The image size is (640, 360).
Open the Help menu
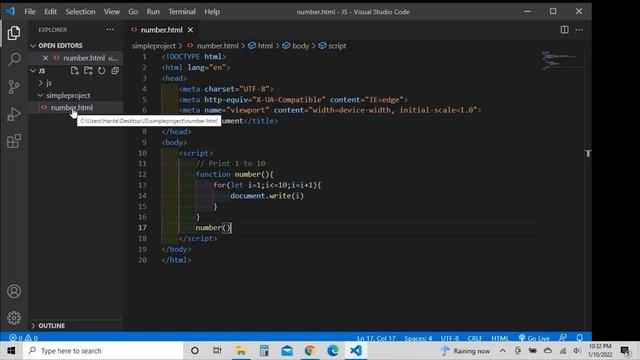(212, 12)
